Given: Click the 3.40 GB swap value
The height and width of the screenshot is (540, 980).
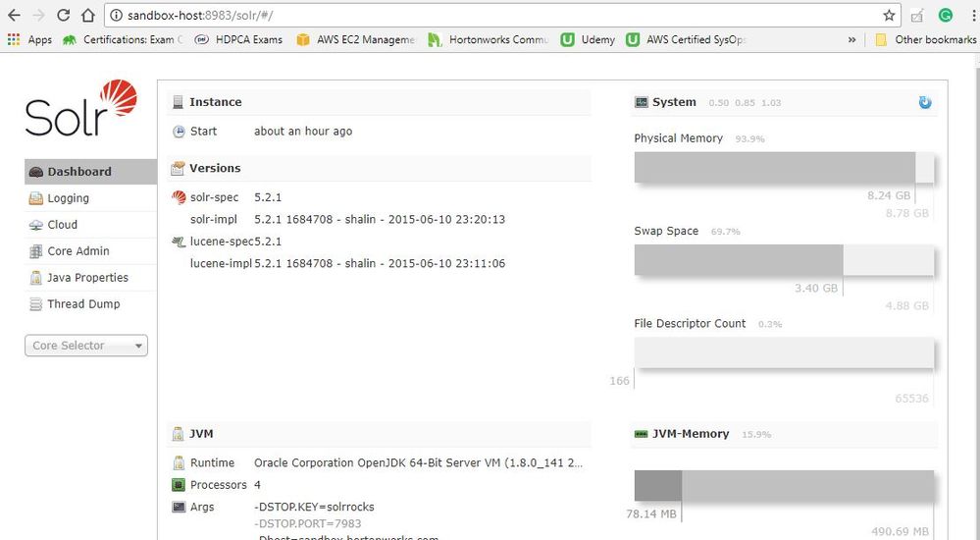Looking at the screenshot, I should click(816, 288).
